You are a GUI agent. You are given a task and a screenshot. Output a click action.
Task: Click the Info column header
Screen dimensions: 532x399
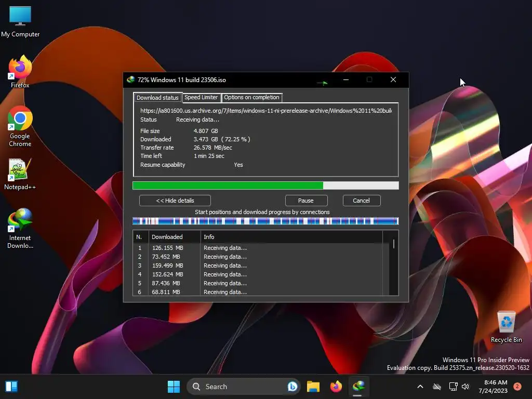(x=291, y=237)
